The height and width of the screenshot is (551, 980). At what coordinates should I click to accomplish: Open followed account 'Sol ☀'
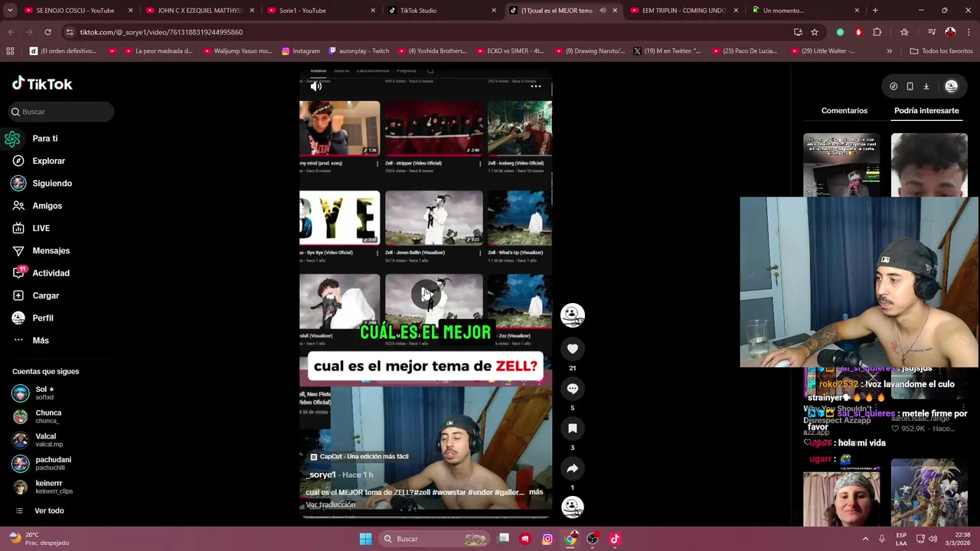(x=46, y=393)
